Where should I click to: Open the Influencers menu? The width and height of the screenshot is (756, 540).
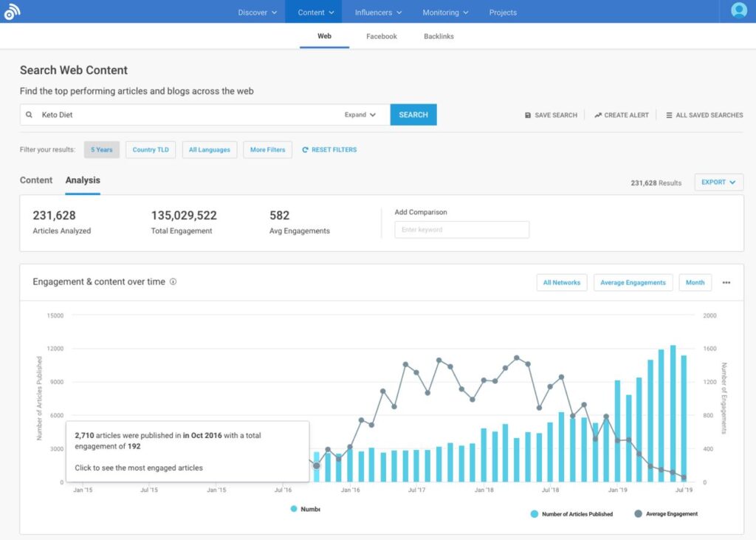tap(377, 12)
